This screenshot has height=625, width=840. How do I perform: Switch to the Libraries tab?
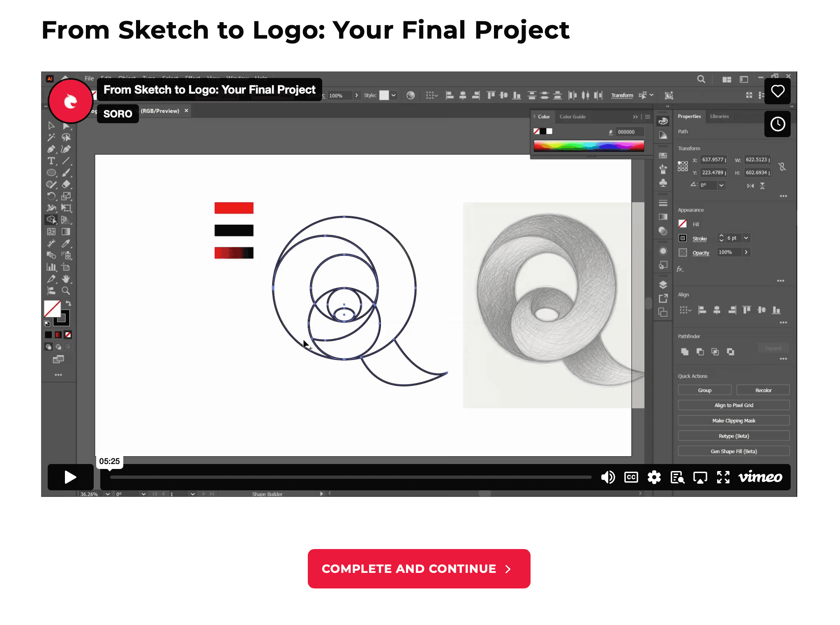click(x=719, y=117)
